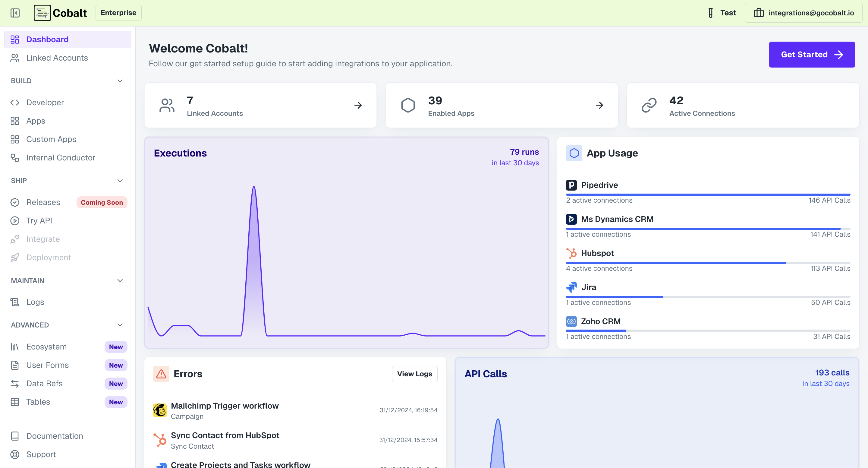Collapse the sidebar using the panel icon
The image size is (868, 468).
pos(15,13)
